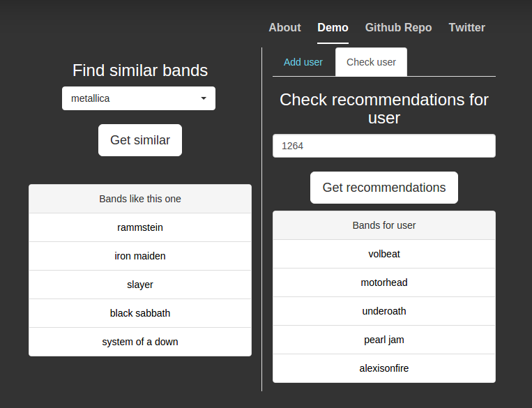Select the Check user tab

click(371, 62)
